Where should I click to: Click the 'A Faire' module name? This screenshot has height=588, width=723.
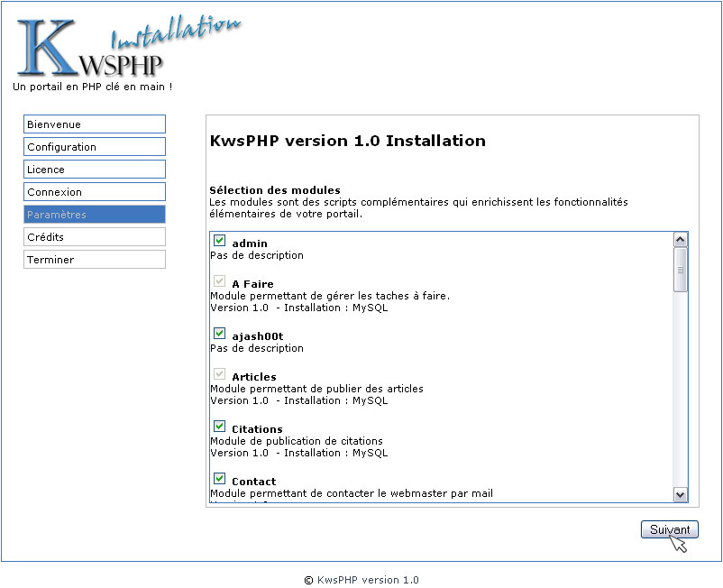pos(252,284)
